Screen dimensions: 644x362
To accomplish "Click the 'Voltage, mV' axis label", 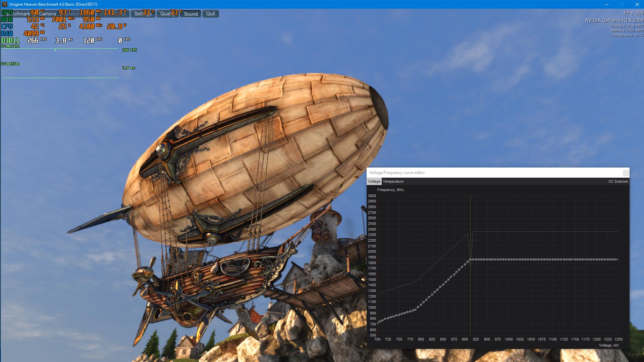I will tap(609, 345).
